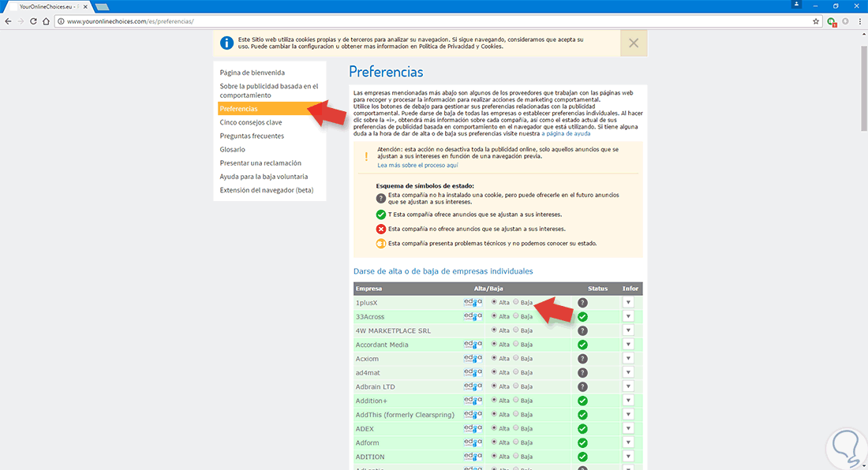The height and width of the screenshot is (470, 868).
Task: Expand info dropdown for 1plusX
Action: (x=628, y=303)
